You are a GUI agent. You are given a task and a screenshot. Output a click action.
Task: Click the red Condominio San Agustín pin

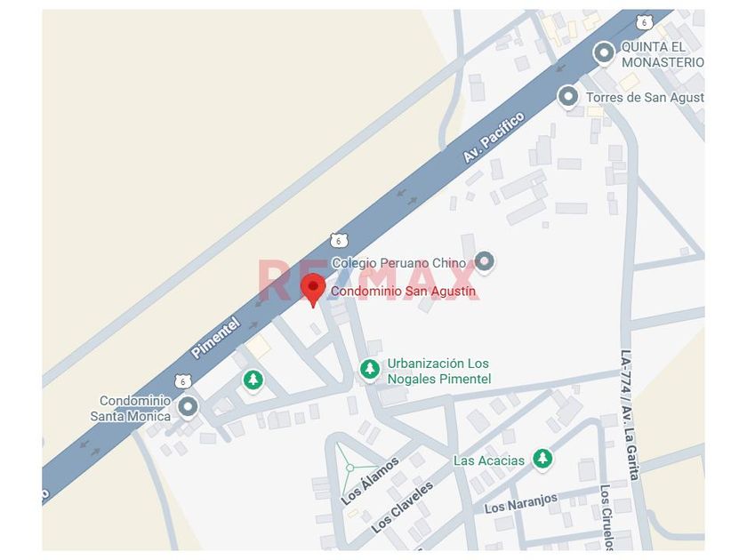(313, 290)
